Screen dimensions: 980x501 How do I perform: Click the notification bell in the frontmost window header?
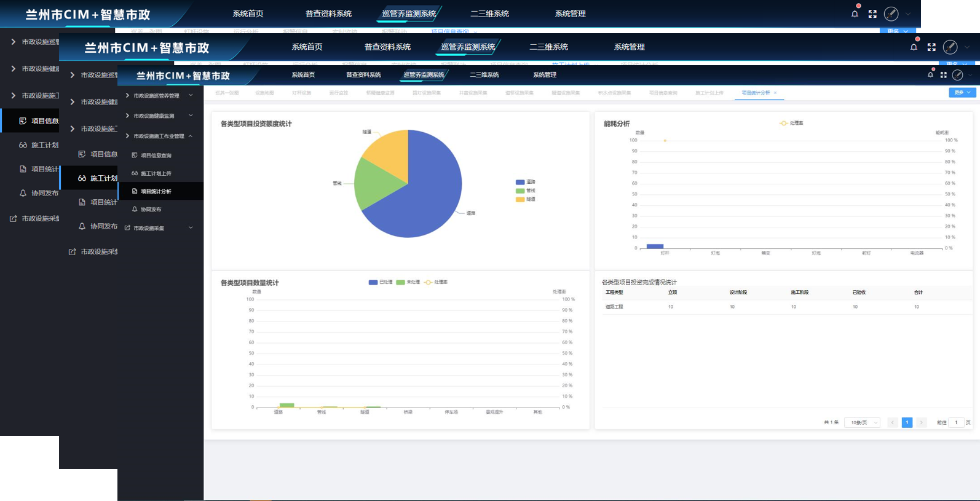point(930,75)
